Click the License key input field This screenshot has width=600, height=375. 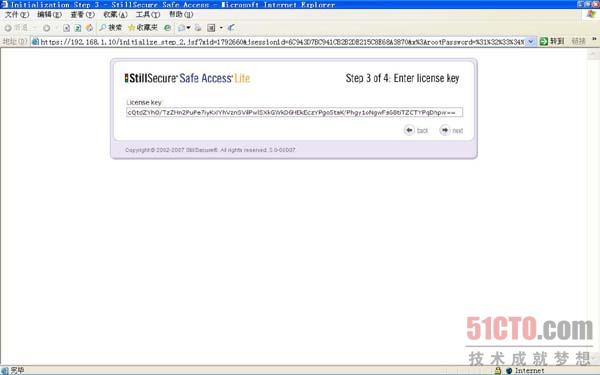coord(294,112)
